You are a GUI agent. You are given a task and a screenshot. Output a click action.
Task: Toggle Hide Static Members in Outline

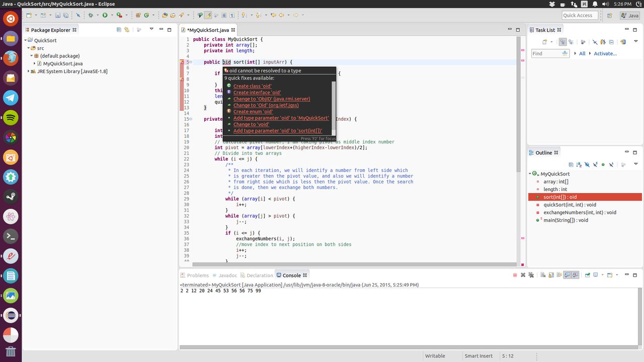pos(595,164)
